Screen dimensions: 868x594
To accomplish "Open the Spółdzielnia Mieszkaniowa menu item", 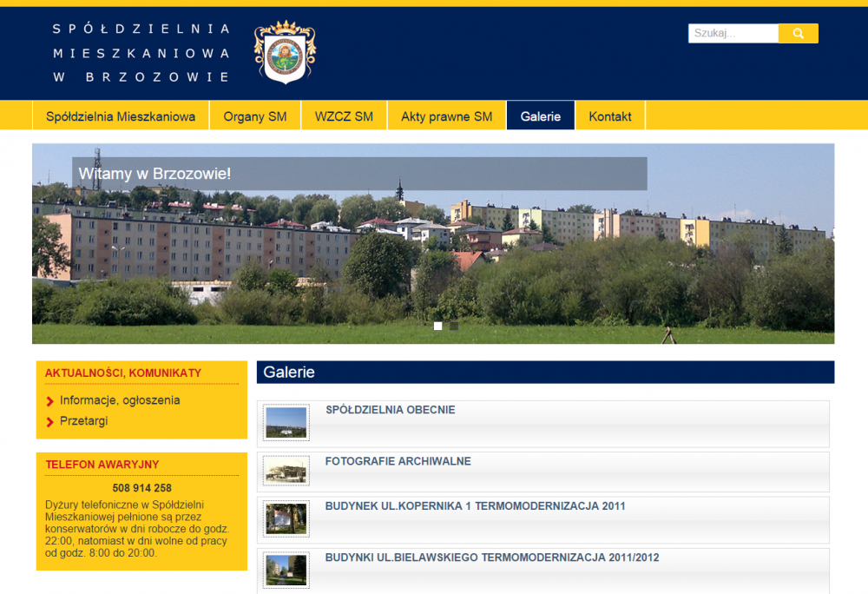I will 121,116.
